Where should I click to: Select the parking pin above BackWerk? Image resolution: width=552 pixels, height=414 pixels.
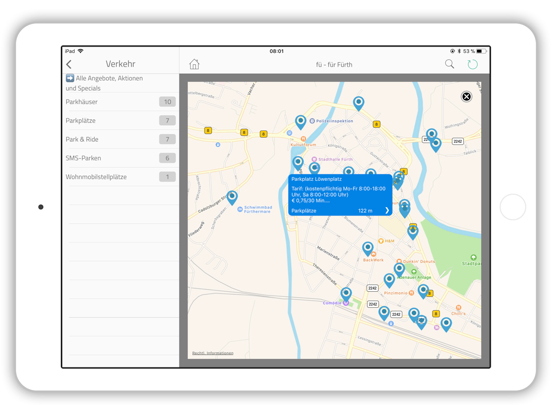[368, 249]
